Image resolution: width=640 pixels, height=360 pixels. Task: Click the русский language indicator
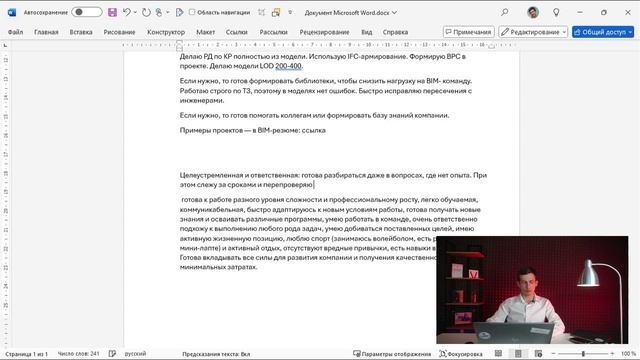(x=135, y=354)
